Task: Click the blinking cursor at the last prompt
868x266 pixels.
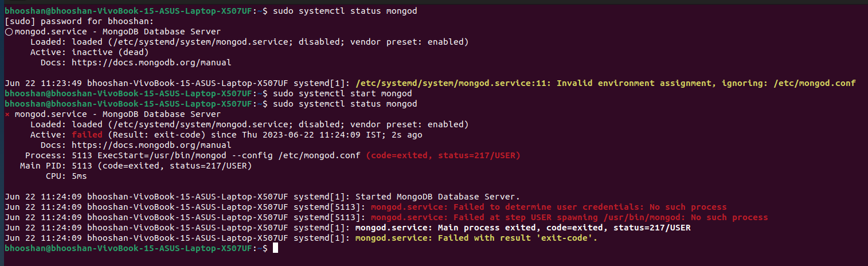Action: 276,248
